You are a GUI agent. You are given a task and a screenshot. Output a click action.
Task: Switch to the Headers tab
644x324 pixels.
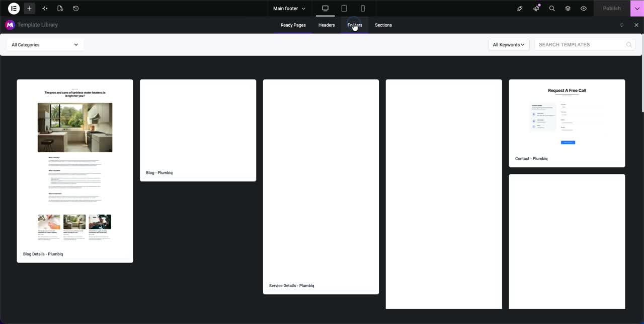[x=327, y=25]
